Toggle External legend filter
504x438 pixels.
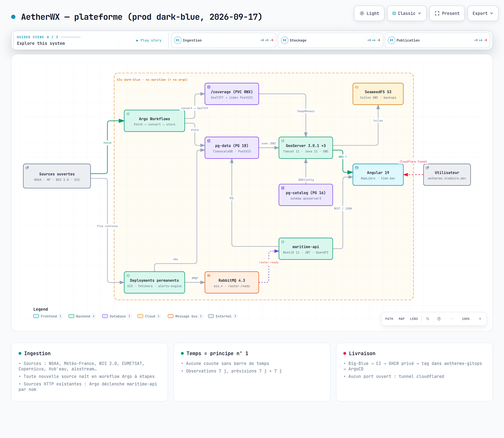click(223, 316)
